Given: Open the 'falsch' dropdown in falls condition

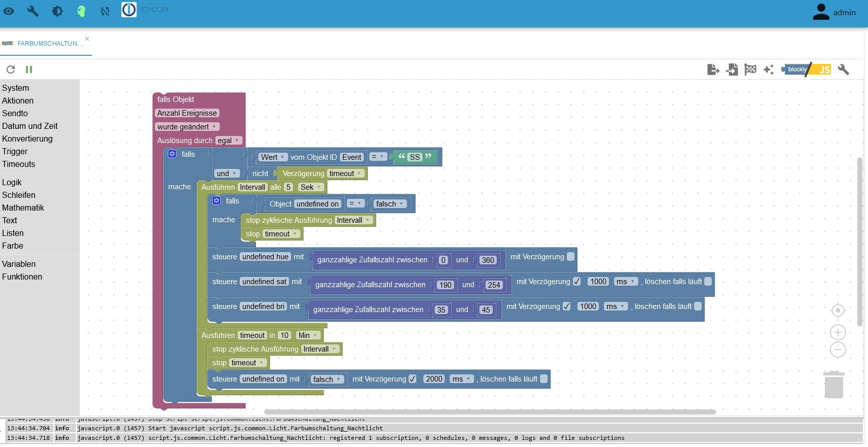Looking at the screenshot, I should tap(390, 204).
